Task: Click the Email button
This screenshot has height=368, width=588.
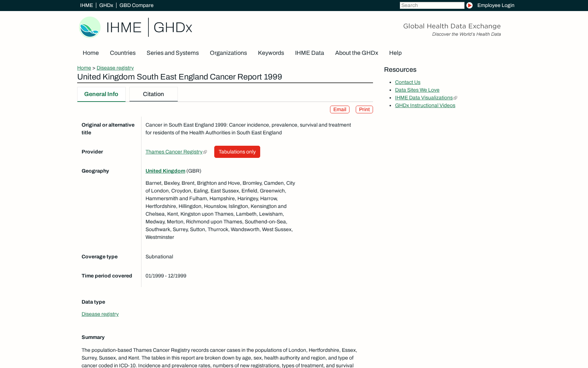Action: point(340,110)
